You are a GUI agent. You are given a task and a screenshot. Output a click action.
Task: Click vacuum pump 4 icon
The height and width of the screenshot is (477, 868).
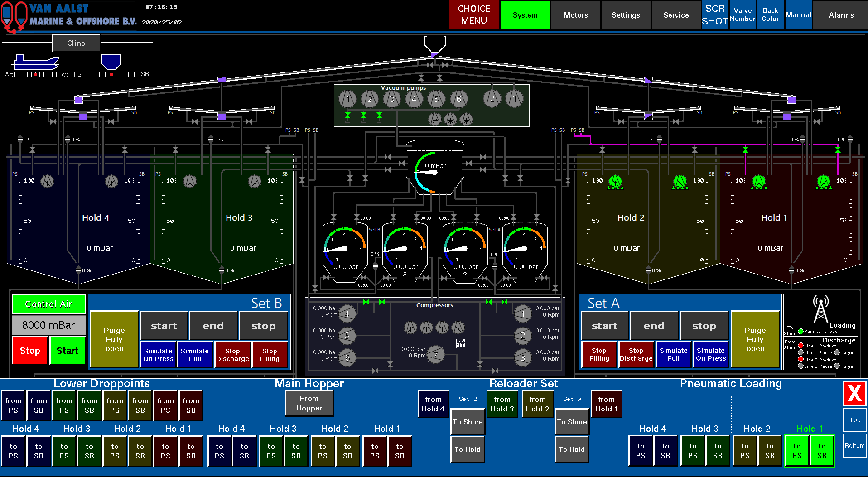414,99
